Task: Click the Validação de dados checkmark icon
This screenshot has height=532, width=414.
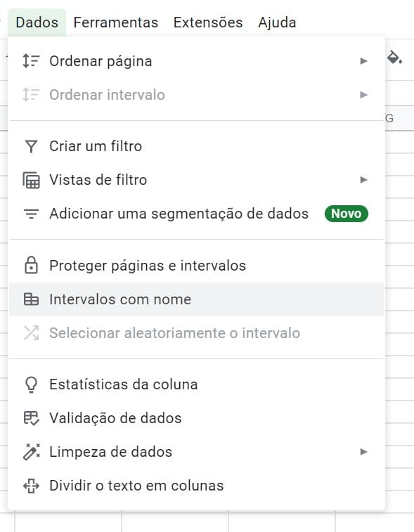Action: 31,418
